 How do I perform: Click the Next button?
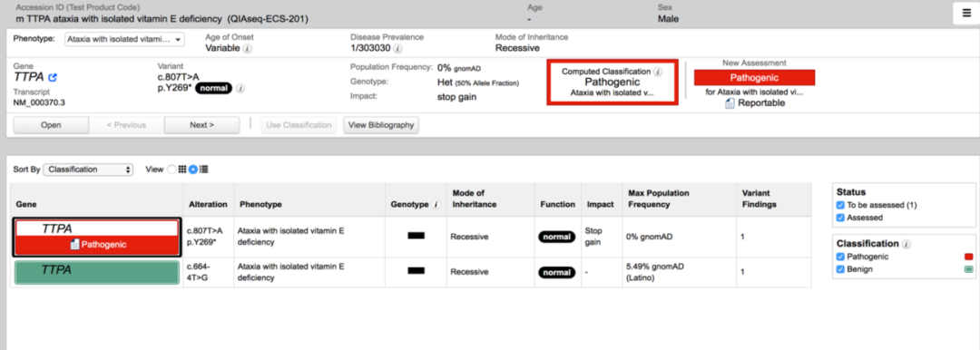click(x=201, y=125)
